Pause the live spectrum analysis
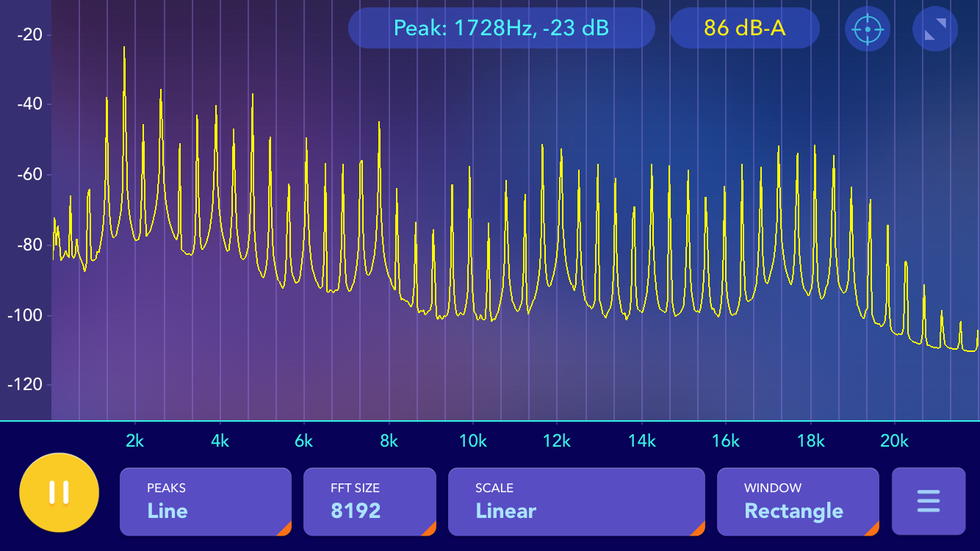This screenshot has height=551, width=980. click(59, 492)
